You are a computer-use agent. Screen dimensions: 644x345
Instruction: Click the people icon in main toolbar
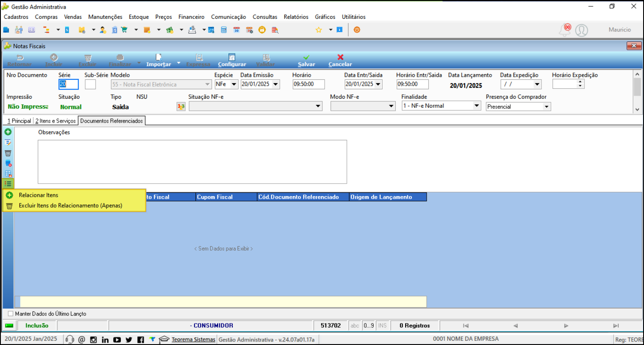point(18,30)
